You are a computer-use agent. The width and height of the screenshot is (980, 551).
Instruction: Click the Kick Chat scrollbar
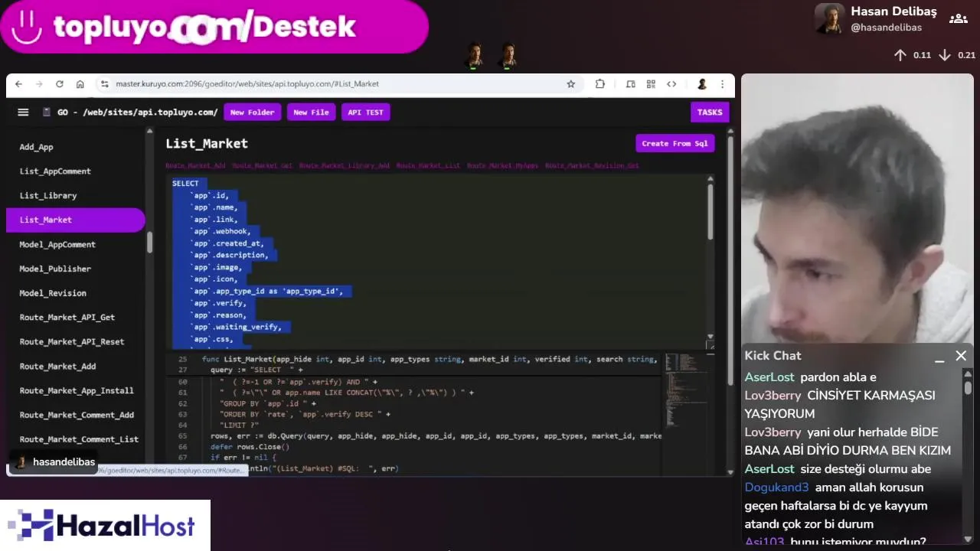968,387
